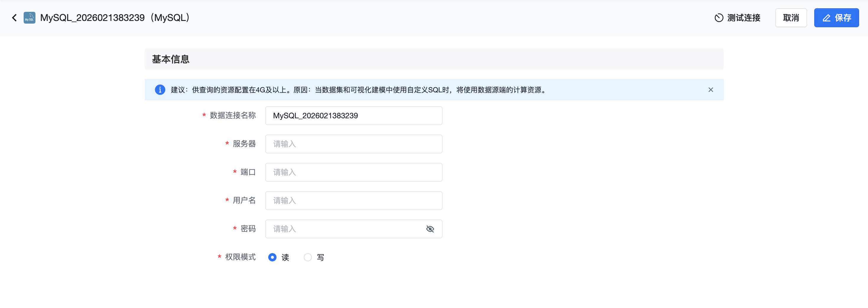Image resolution: width=868 pixels, height=308 pixels.
Task: Click the suggestion text about 4G resources
Action: pyautogui.click(x=359, y=90)
